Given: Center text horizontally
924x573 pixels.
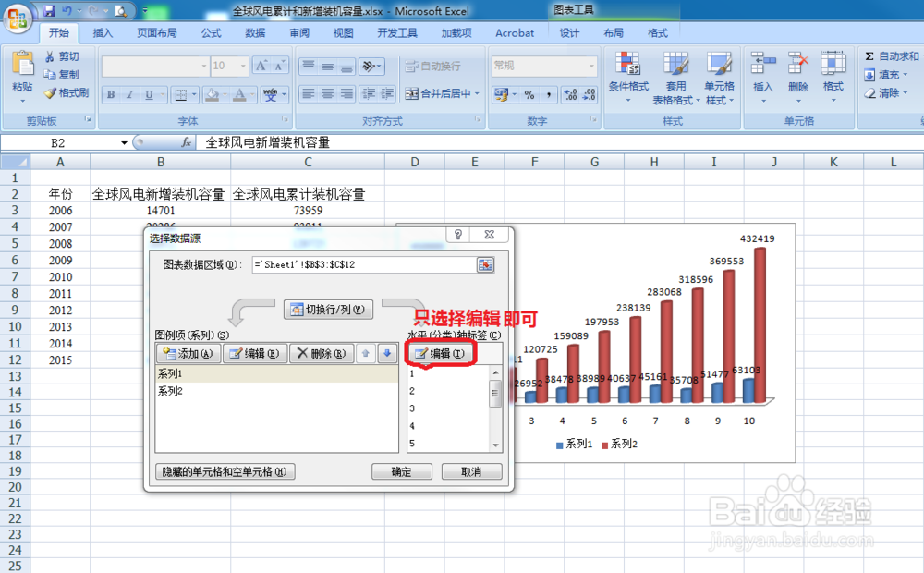Looking at the screenshot, I should coord(328,93).
